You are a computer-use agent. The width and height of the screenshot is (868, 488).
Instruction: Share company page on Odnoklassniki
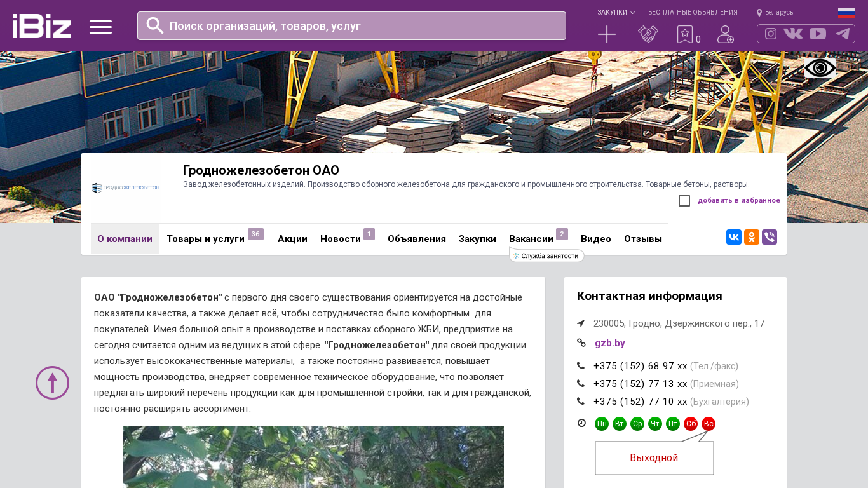pos(752,237)
